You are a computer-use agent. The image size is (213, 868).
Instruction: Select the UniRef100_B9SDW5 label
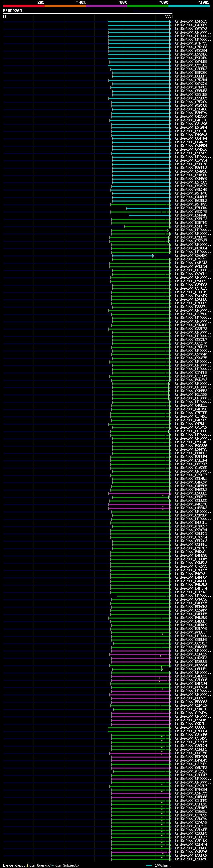(x=191, y=98)
